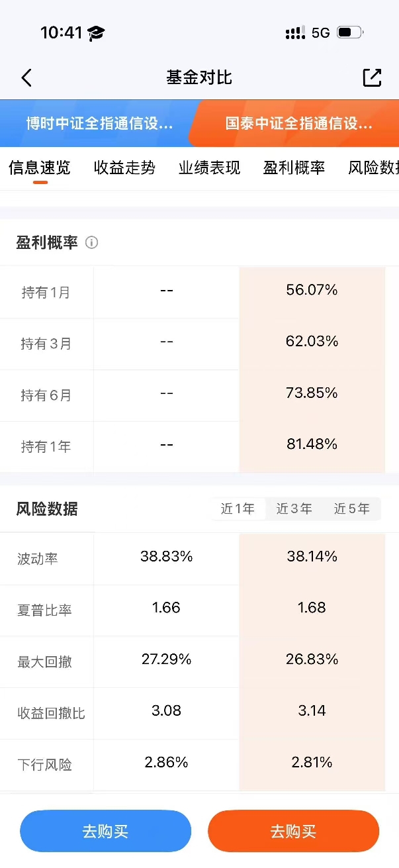Tap info icon next to 盈利概率
399x868 pixels.
point(92,242)
